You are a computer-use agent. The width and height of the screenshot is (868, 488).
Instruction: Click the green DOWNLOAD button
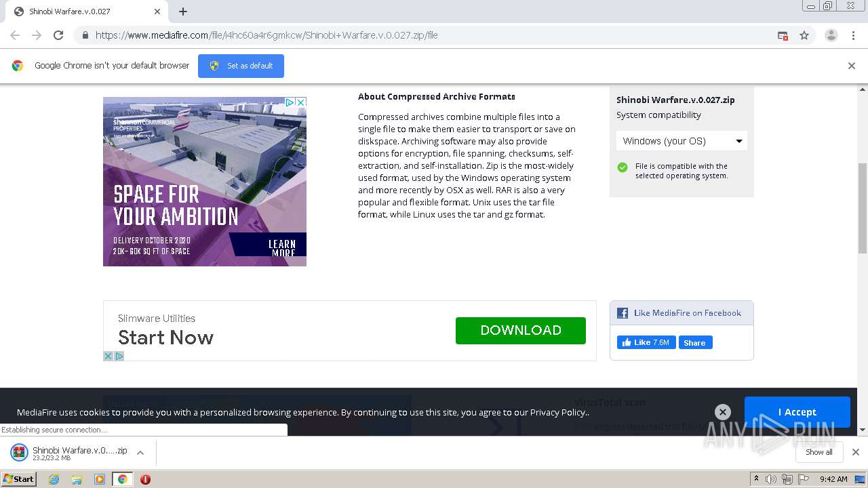point(521,331)
